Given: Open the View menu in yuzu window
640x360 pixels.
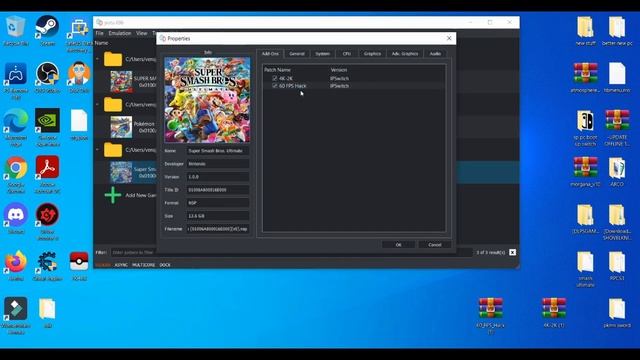Looking at the screenshot, I should [x=142, y=33].
